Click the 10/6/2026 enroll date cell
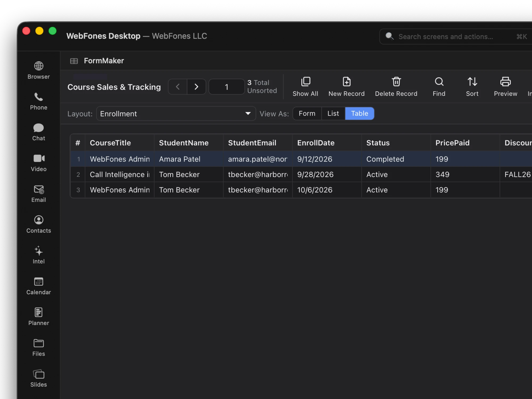Image resolution: width=532 pixels, height=399 pixels. [x=327, y=190]
